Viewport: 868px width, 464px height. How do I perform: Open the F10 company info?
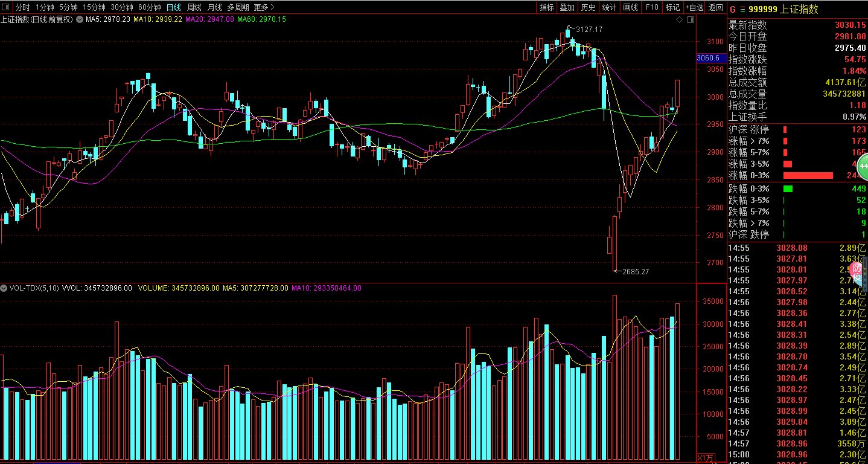tap(652, 7)
